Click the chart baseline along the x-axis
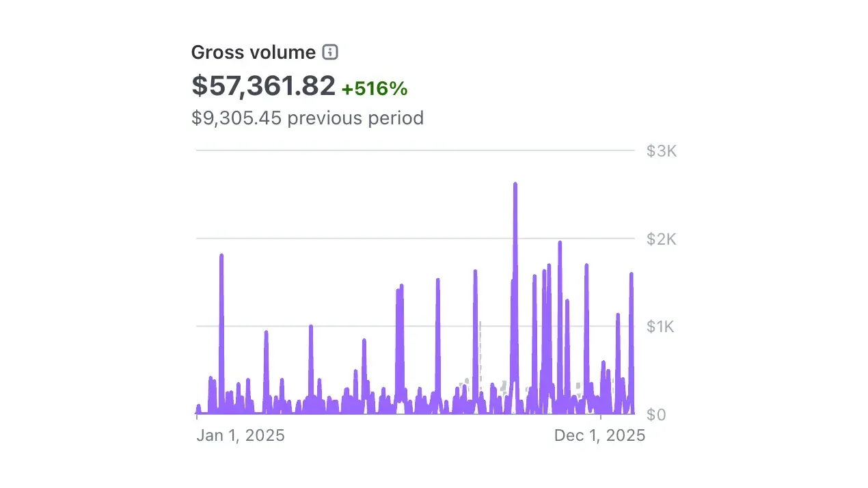Image resolution: width=868 pixels, height=488 pixels. click(410, 414)
